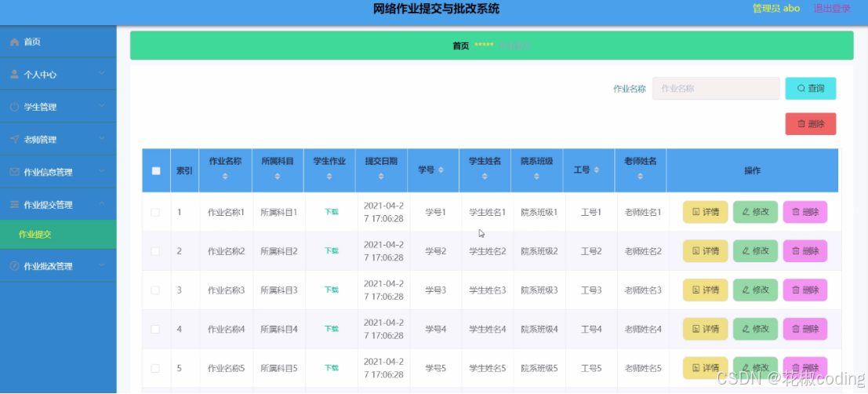Click 索引 column header

[x=184, y=170]
